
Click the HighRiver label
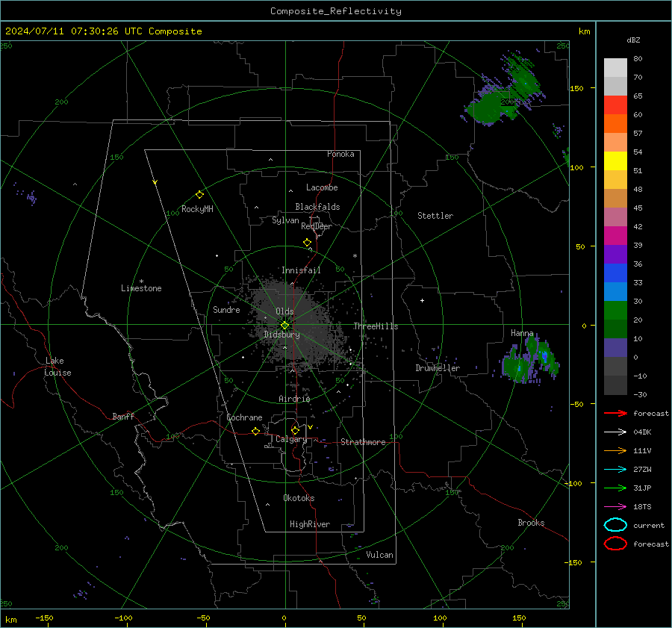click(310, 524)
